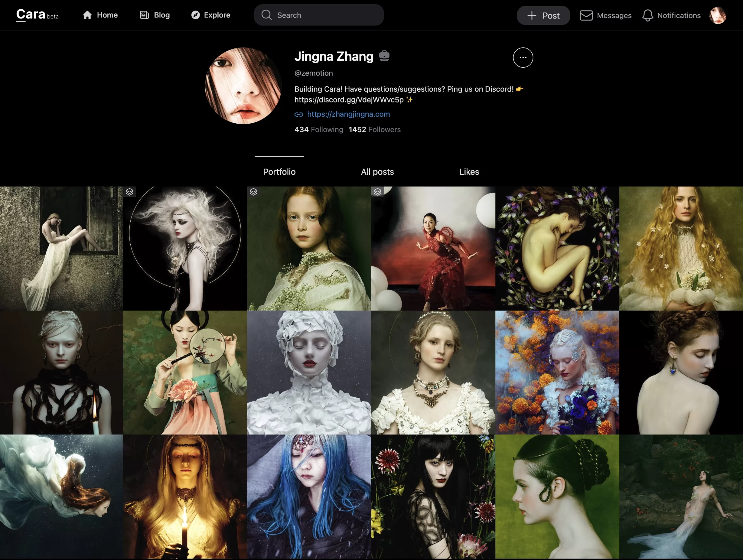Viewport: 743px width, 560px height.
Task: Click the link chain icon by website
Action: 299,115
